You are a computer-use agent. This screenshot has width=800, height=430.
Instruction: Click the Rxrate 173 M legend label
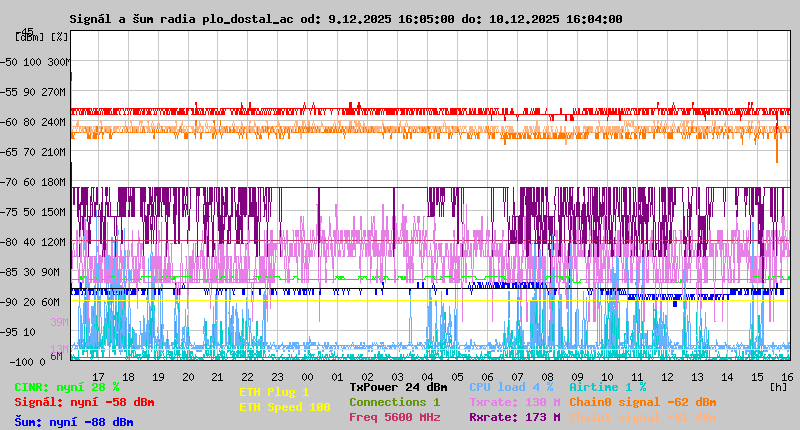(514, 417)
